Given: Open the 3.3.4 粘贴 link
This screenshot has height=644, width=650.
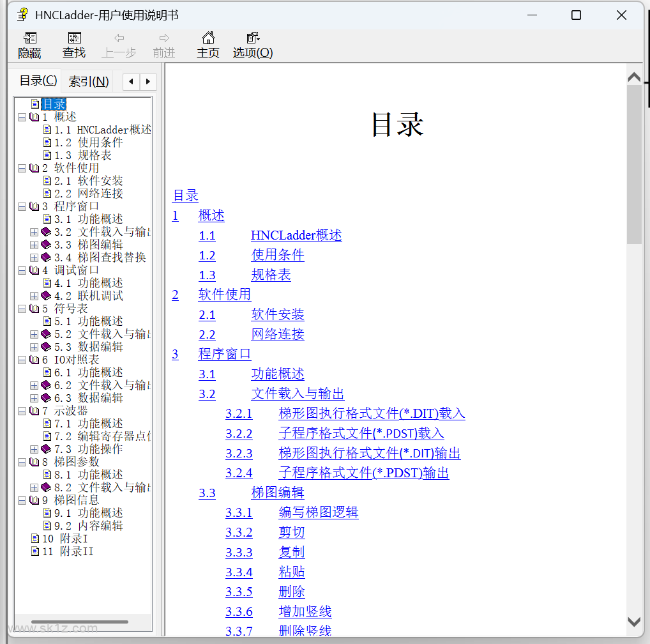Looking at the screenshot, I should click(x=292, y=572).
